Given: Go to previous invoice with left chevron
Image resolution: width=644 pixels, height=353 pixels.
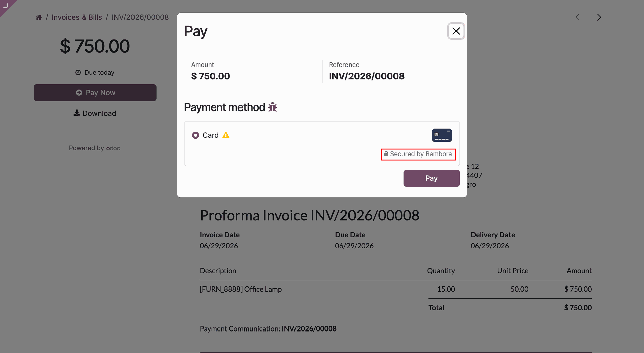Looking at the screenshot, I should 577,17.
